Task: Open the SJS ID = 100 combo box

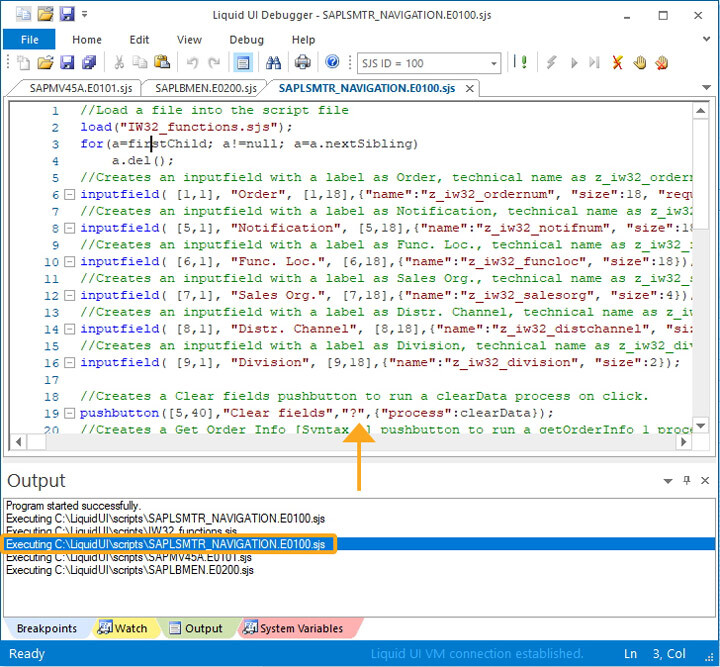Action: pos(429,63)
